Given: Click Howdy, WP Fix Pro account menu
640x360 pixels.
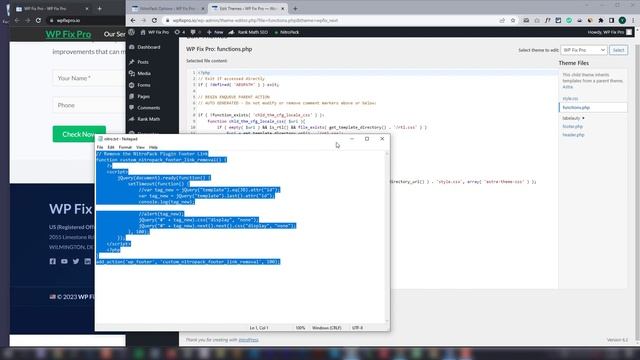Looking at the screenshot, I should tap(610, 32).
